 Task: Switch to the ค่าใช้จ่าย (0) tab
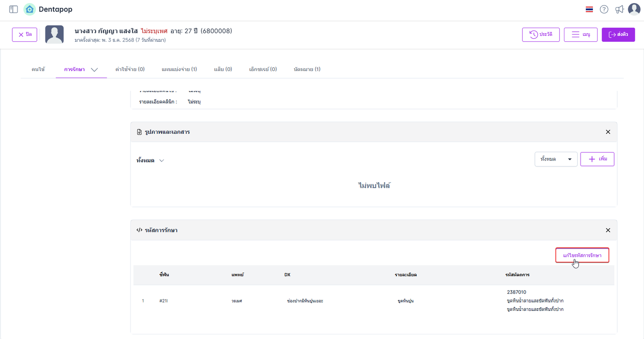tap(130, 69)
